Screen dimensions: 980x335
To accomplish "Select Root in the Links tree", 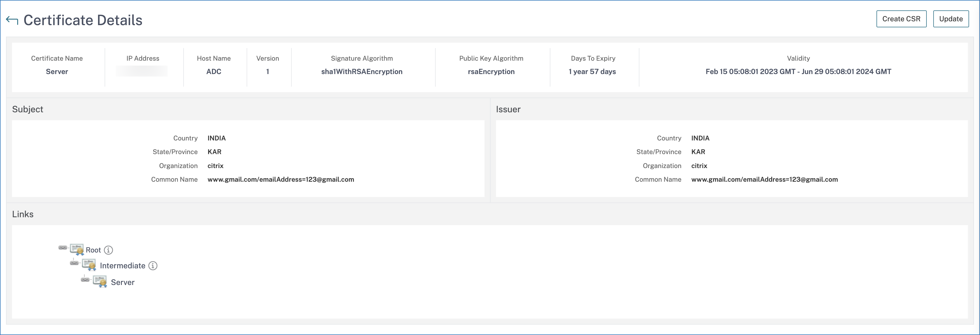I will 93,250.
